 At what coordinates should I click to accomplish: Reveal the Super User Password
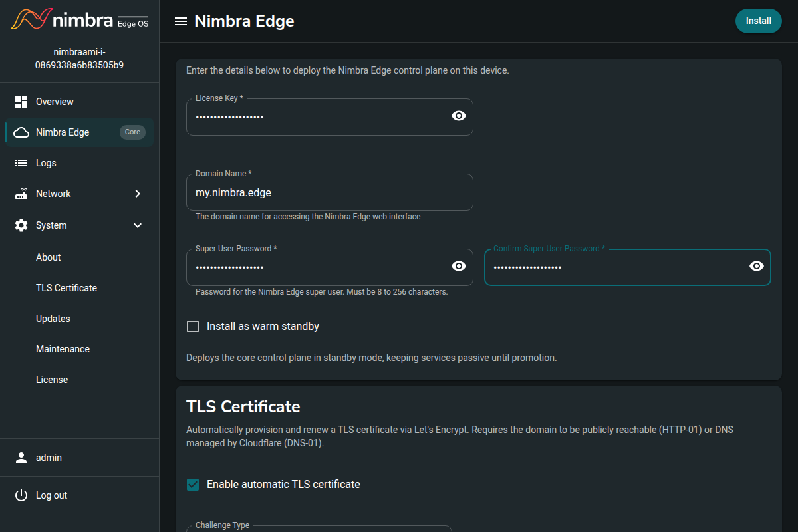tap(459, 266)
